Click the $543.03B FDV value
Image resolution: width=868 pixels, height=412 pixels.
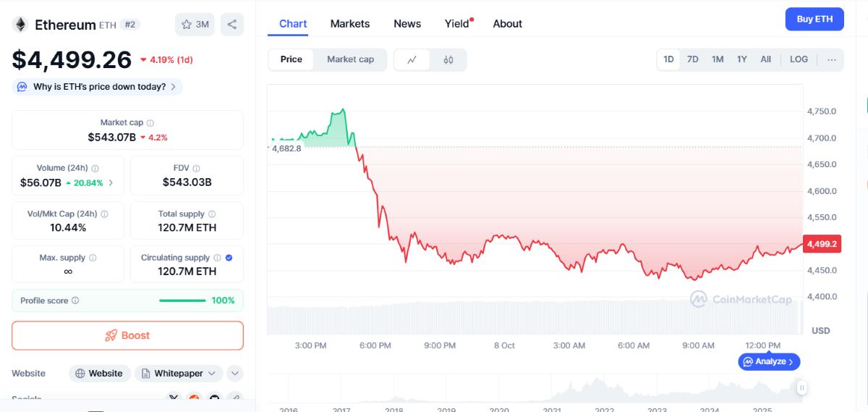point(187,182)
